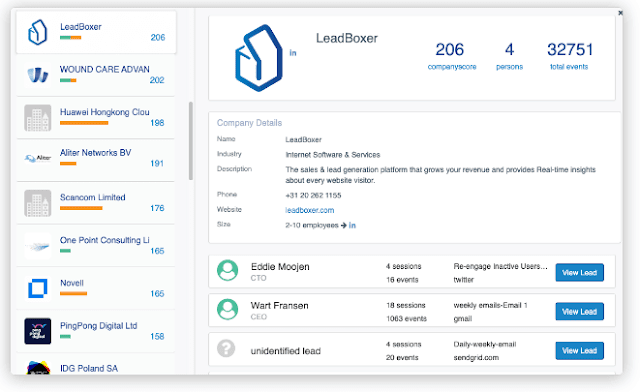Image resolution: width=640 pixels, height=392 pixels.
Task: Click Daily-weekly-email campaign text
Action: pyautogui.click(x=484, y=344)
